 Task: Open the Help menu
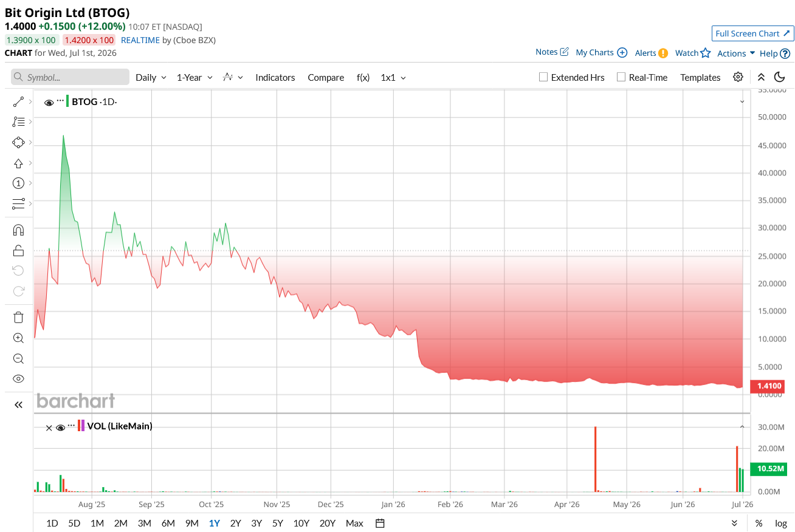click(x=775, y=53)
